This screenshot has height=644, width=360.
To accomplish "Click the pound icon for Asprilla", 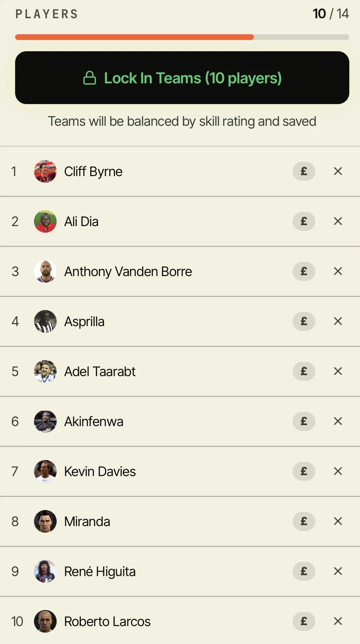I will coord(304,321).
